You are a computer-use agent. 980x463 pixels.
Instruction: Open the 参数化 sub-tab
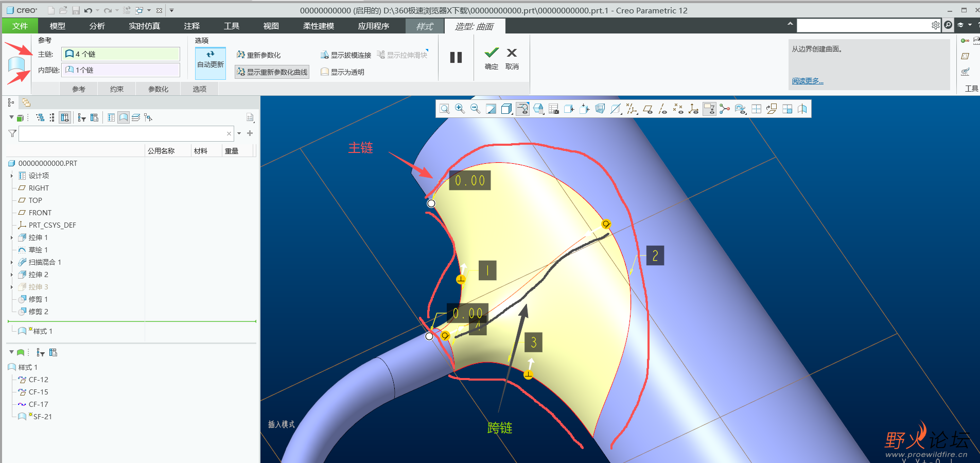point(158,89)
